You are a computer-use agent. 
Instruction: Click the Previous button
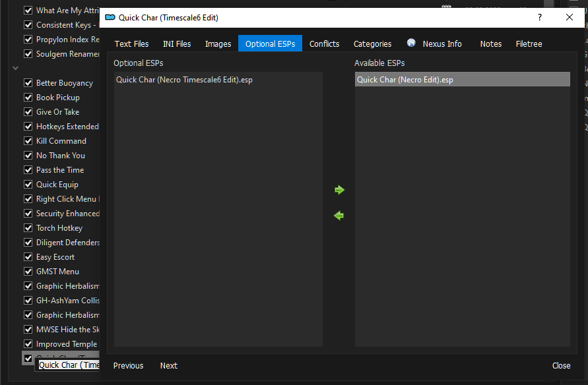tap(128, 366)
